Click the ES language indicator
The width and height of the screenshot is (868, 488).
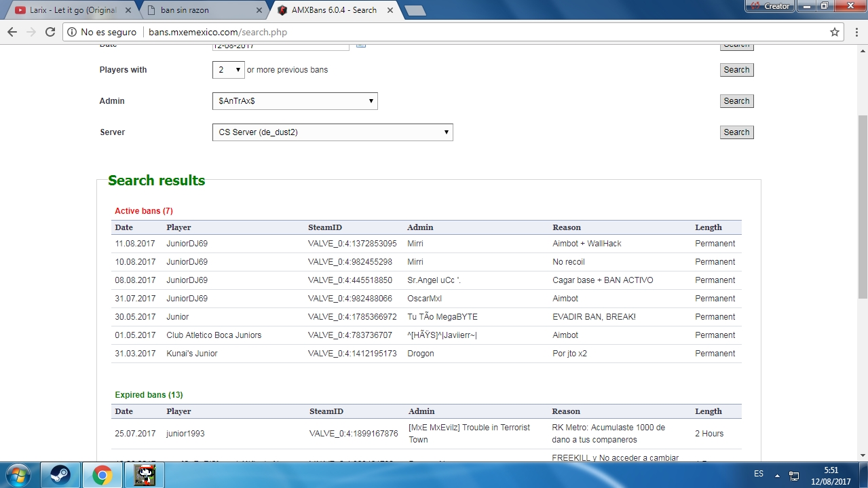pyautogui.click(x=759, y=473)
